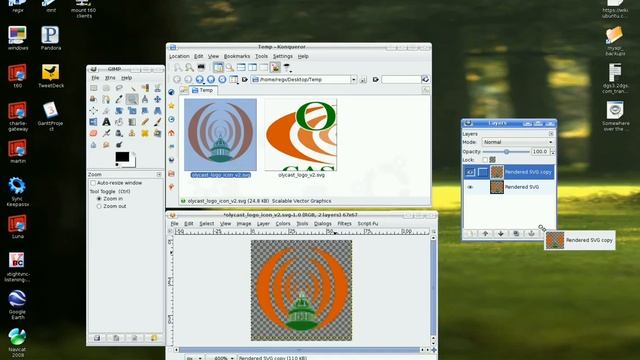Click the olycast_logo_v2.svg thumbnail in Konqueror
Viewport: 640px width, 360px height.
click(x=301, y=135)
